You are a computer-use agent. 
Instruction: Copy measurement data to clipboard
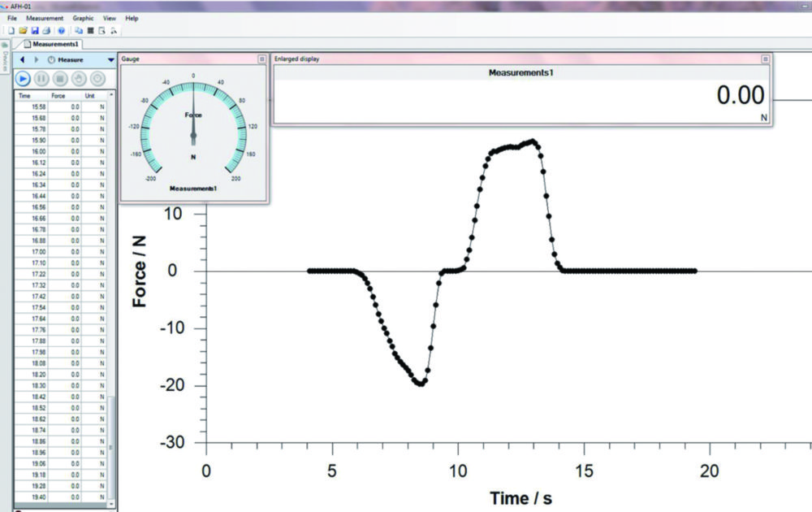80,30
